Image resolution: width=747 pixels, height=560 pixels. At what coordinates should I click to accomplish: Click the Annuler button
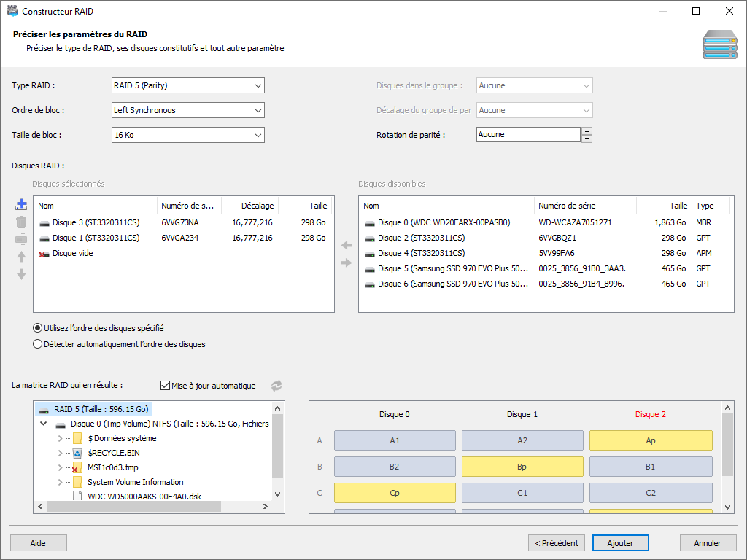pos(708,543)
